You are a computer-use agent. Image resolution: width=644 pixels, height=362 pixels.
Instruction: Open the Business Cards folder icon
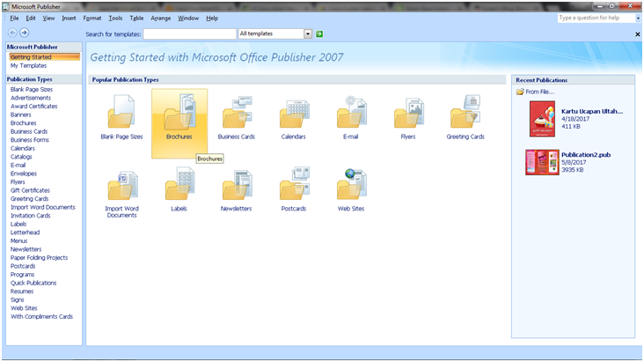click(x=237, y=112)
